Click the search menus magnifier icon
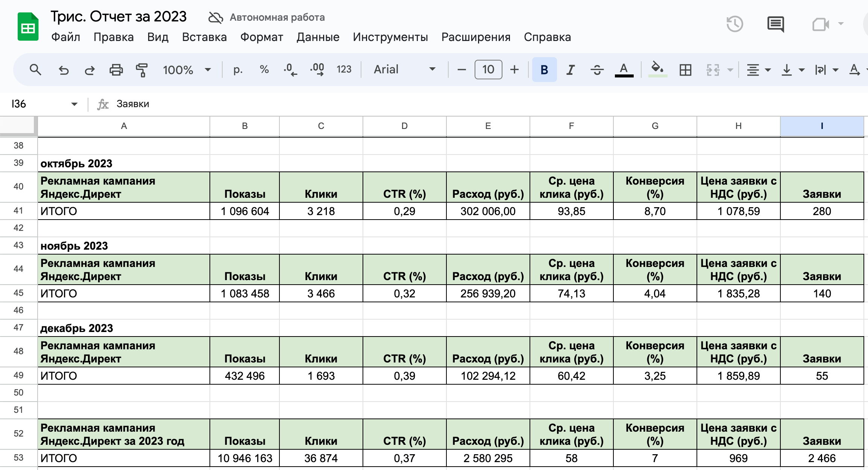The height and width of the screenshot is (470, 868). (35, 70)
